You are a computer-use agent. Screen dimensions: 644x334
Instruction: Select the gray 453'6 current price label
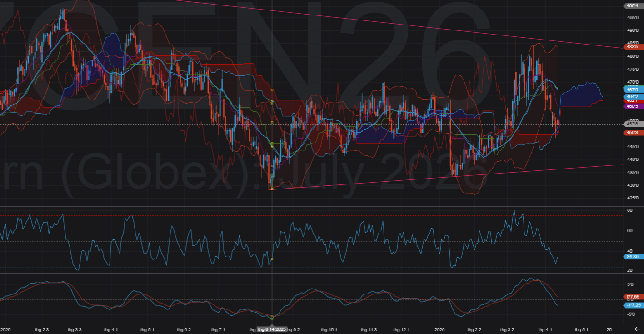[x=632, y=124]
